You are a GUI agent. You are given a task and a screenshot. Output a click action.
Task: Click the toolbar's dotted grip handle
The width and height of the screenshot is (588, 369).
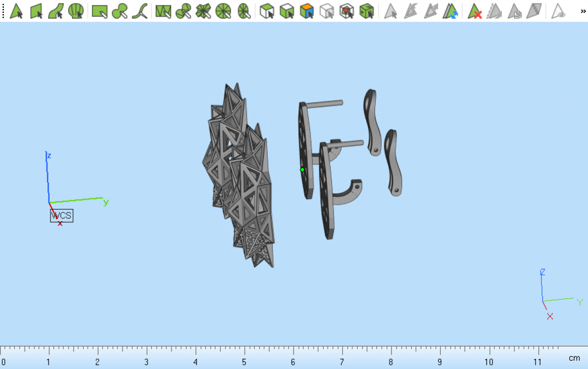(x=3, y=11)
